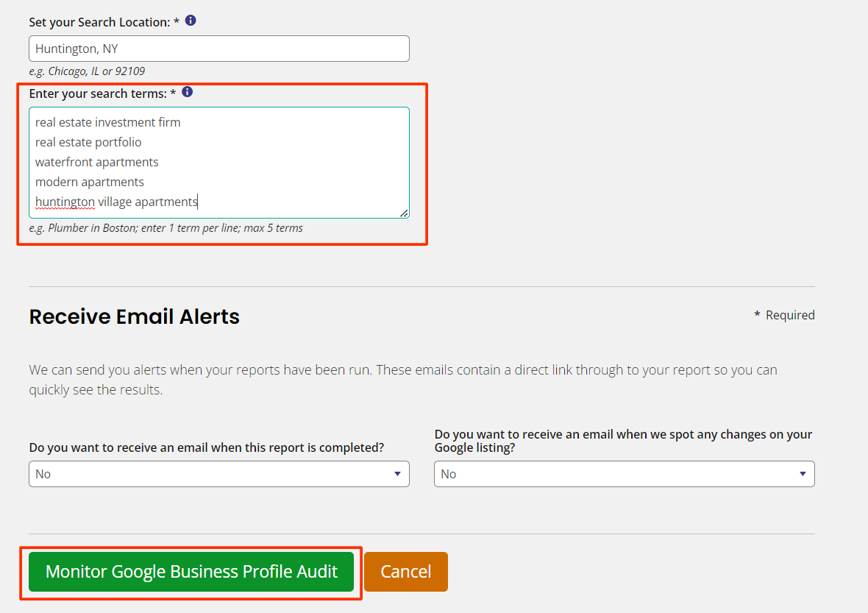This screenshot has width=868, height=613.
Task: Click the info icon beside Search Location label
Action: [191, 21]
